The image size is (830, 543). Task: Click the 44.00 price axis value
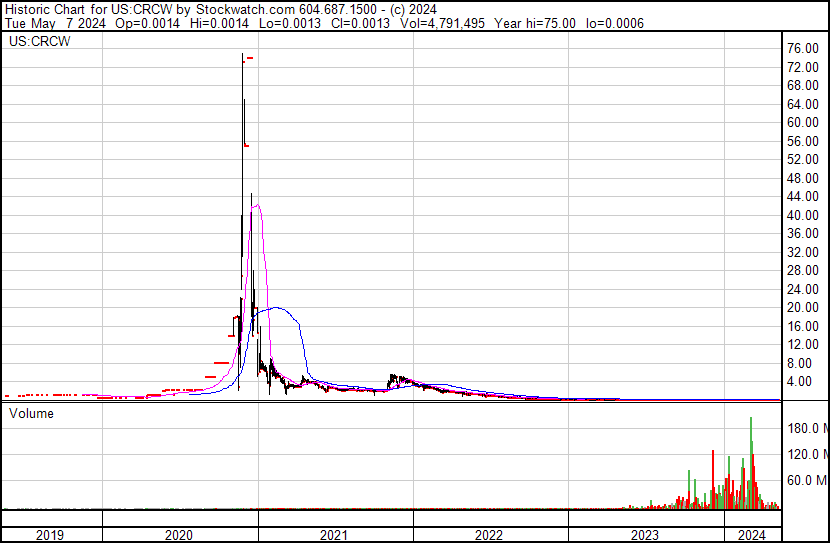pos(803,197)
